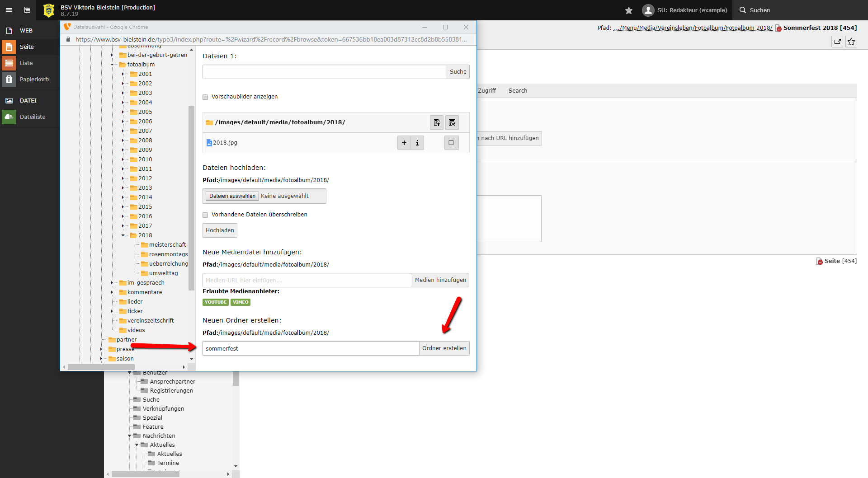Expand the im-gespraech folder
This screenshot has width=868, height=478.
tap(112, 283)
